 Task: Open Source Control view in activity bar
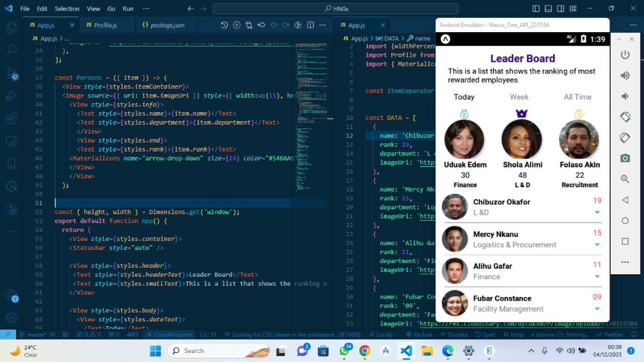pos(11,74)
